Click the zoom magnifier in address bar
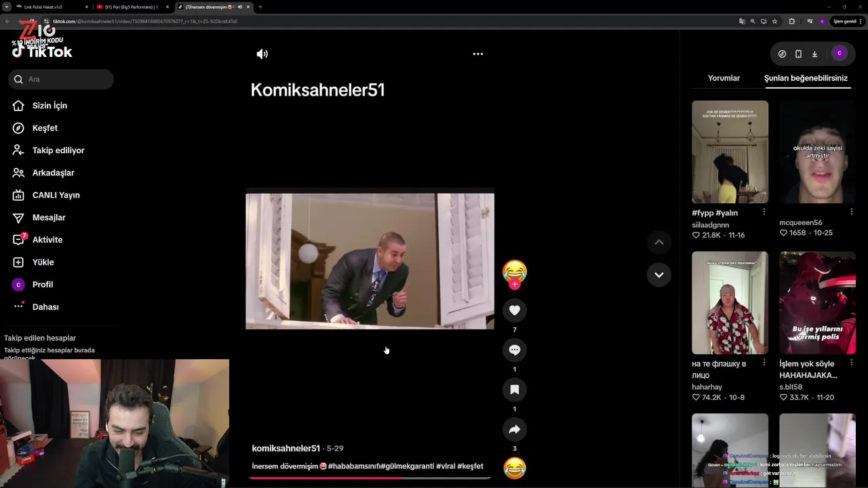The height and width of the screenshot is (488, 868). (x=753, y=21)
